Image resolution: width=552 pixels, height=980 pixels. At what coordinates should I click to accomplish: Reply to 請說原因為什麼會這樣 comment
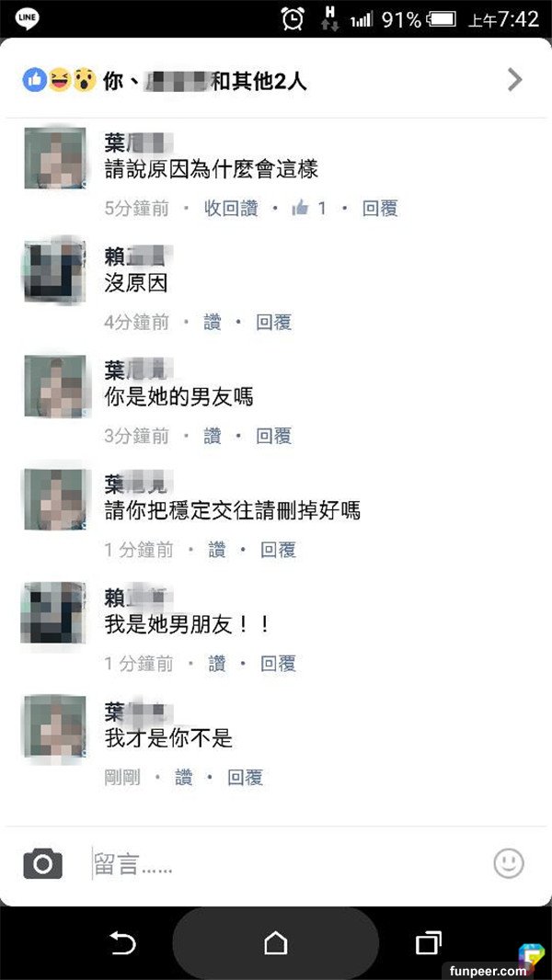[380, 209]
